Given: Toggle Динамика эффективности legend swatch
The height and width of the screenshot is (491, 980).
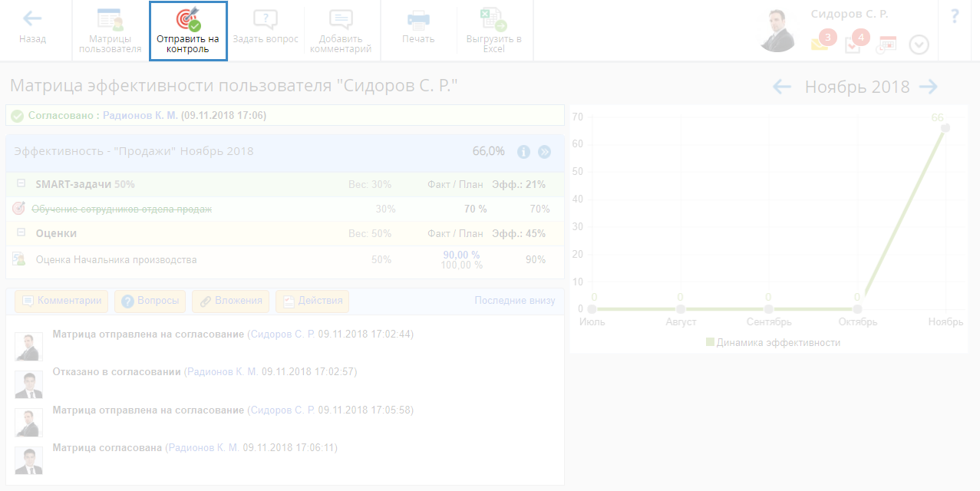Looking at the screenshot, I should point(710,343).
